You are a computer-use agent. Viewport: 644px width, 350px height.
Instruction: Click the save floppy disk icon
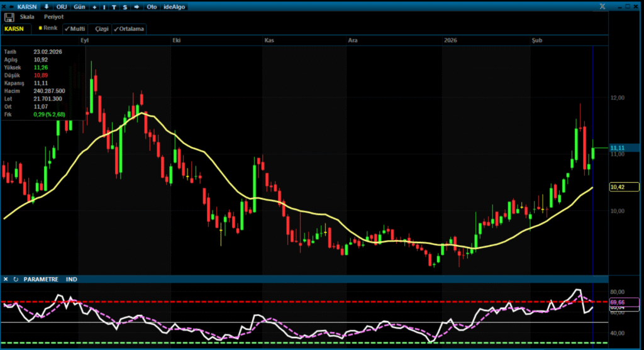click(x=9, y=17)
